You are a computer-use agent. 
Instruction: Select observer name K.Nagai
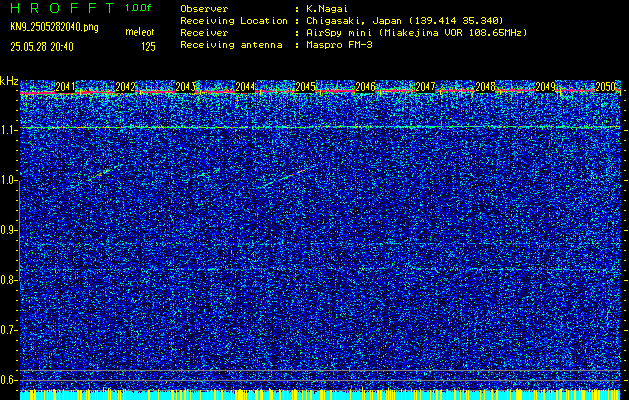(x=325, y=9)
